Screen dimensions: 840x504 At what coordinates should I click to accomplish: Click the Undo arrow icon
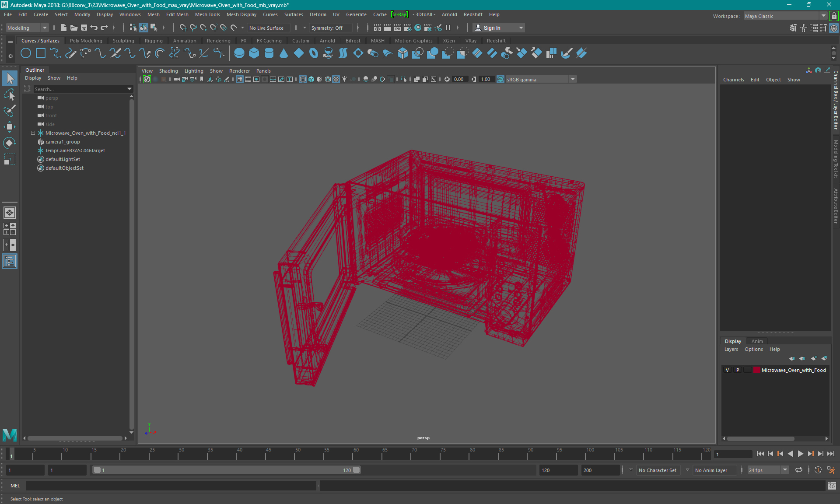94,28
